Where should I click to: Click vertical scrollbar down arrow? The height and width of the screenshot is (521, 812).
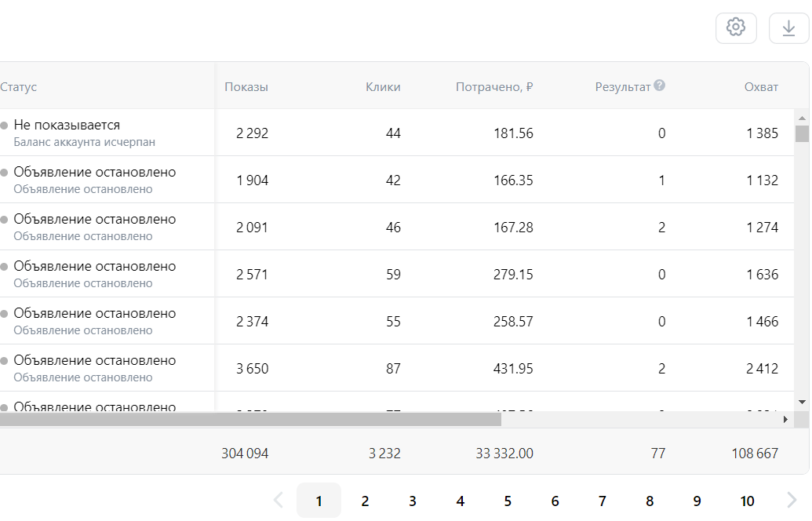pyautogui.click(x=802, y=403)
